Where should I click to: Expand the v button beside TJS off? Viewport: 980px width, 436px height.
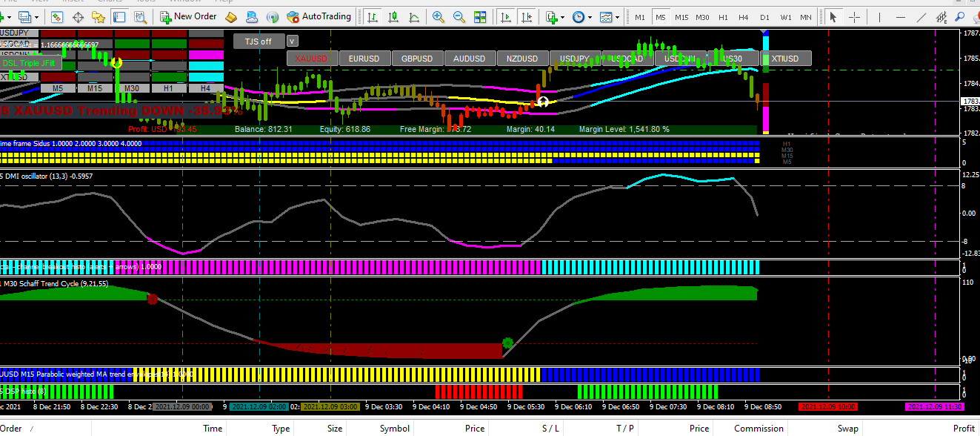pos(293,42)
